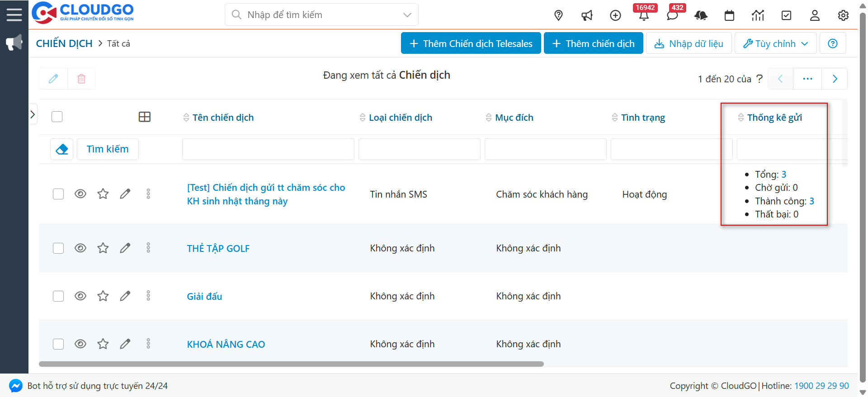Open the search box dropdown arrow
Viewport: 868px width, 397px height.
tap(407, 15)
